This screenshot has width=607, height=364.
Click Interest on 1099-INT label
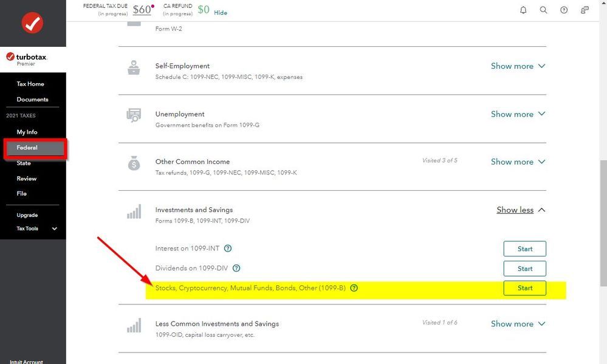click(x=187, y=248)
